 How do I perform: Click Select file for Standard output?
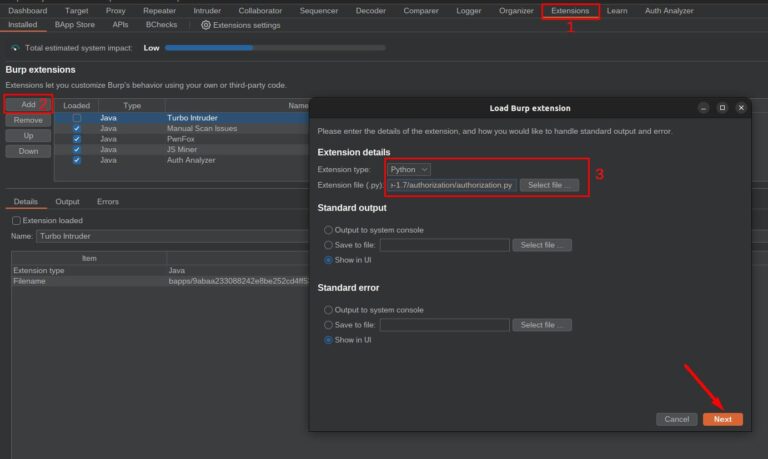pyautogui.click(x=542, y=245)
